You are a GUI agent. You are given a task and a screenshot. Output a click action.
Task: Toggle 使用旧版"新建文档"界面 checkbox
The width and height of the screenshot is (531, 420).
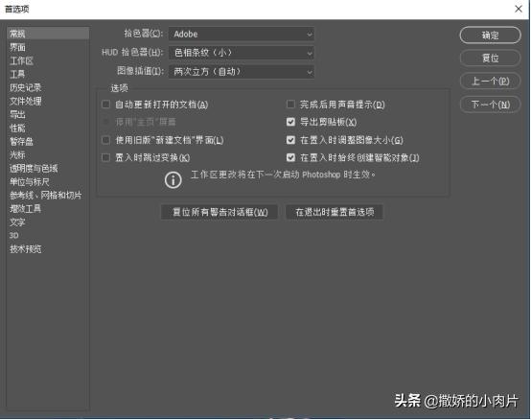point(106,140)
